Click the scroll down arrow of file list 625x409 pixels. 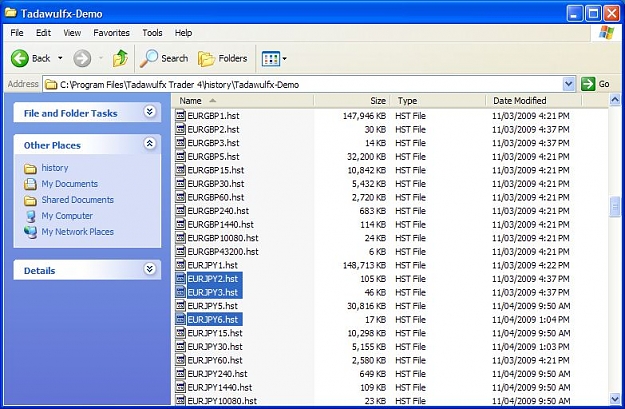[615, 399]
